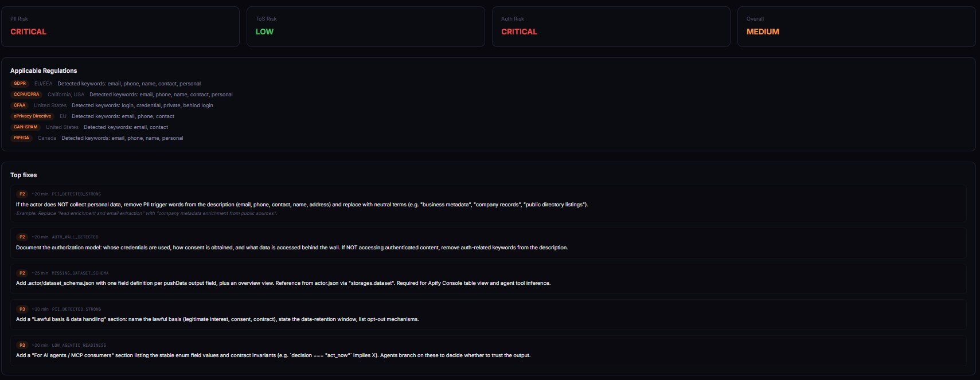
Task: Select the CCPA/CPRA regulation badge
Action: pos(26,95)
